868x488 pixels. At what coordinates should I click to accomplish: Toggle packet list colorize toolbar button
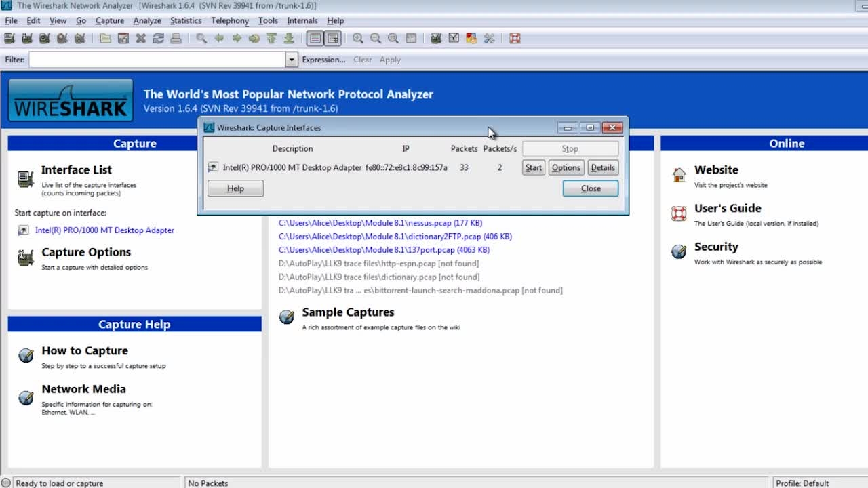point(315,39)
